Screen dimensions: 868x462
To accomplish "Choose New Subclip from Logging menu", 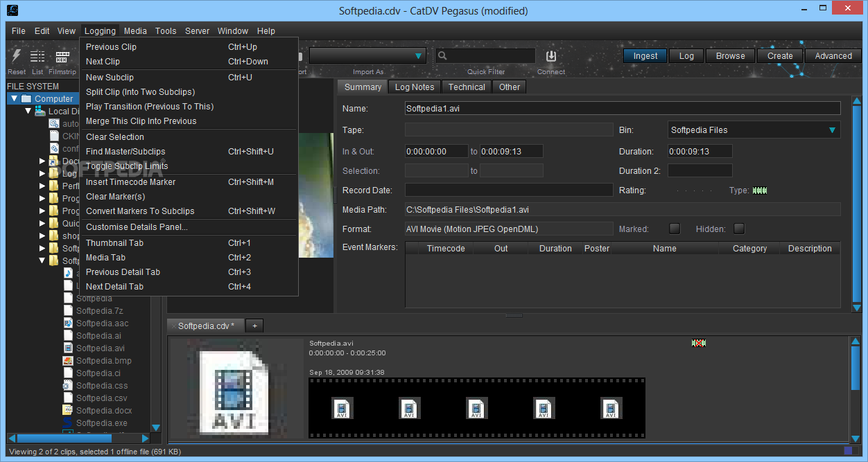I will pyautogui.click(x=189, y=78).
